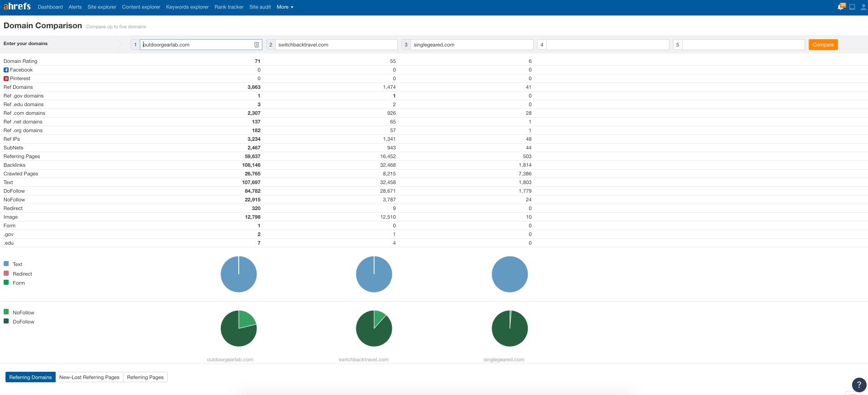Click the Ref .net domains row label
Image resolution: width=868 pixels, height=395 pixels.
pos(23,122)
